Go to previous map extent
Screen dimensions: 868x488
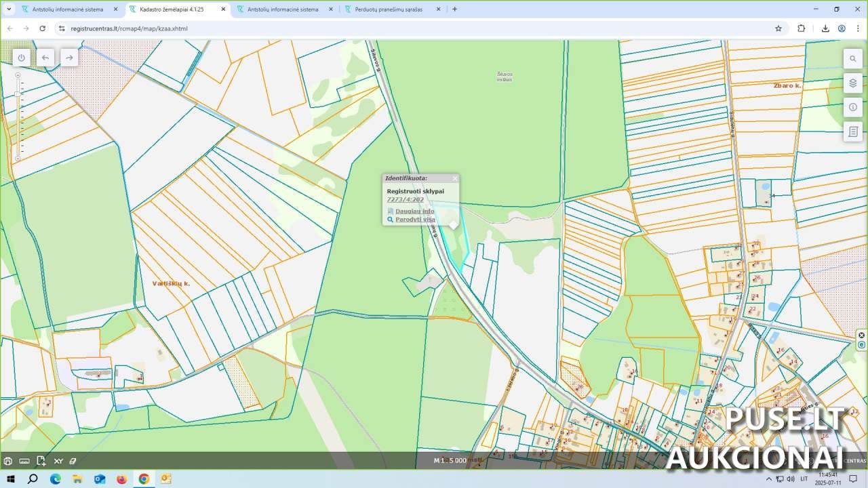(45, 58)
